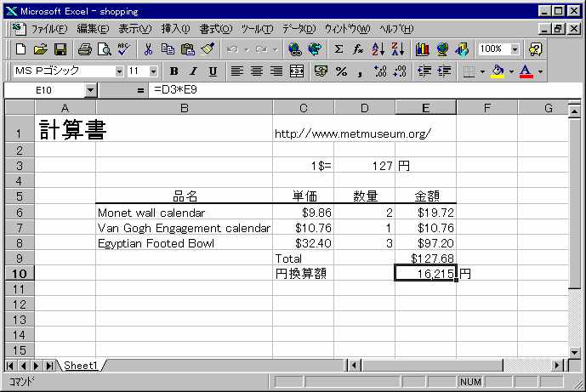Toggle Underline formatting button
Viewport: 586px width, 392px height.
tap(212, 71)
